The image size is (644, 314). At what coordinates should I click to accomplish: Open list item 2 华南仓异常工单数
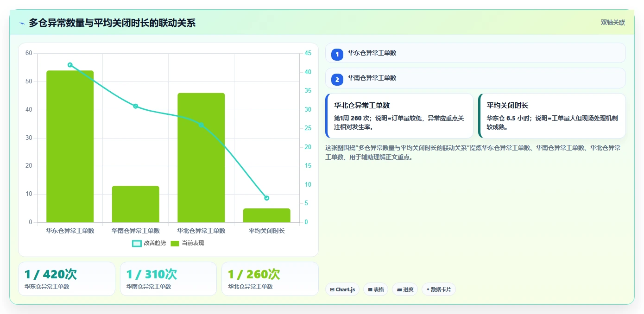click(475, 78)
